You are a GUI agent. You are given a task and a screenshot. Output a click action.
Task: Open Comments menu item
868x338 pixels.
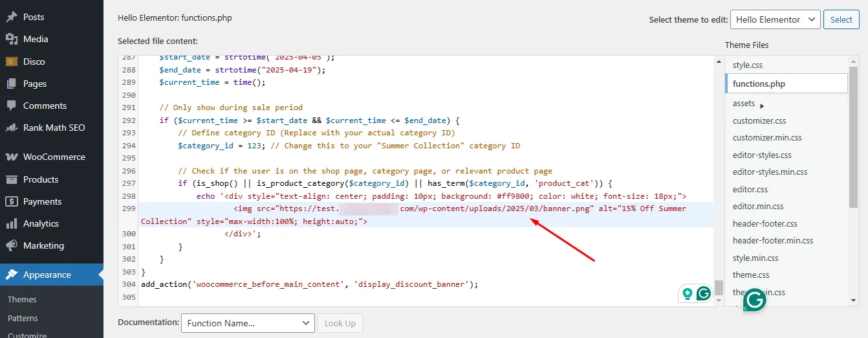tap(52, 106)
